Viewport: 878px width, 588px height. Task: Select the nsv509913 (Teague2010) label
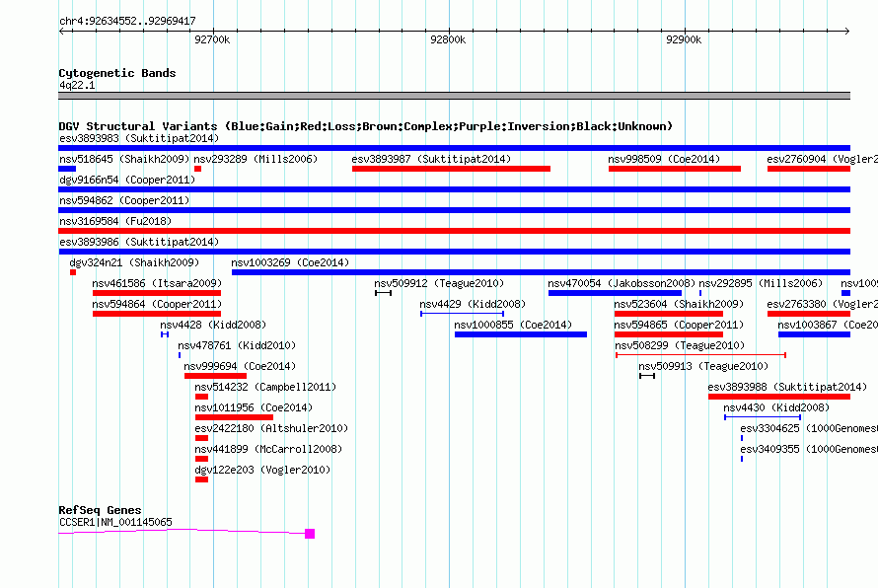703,366
